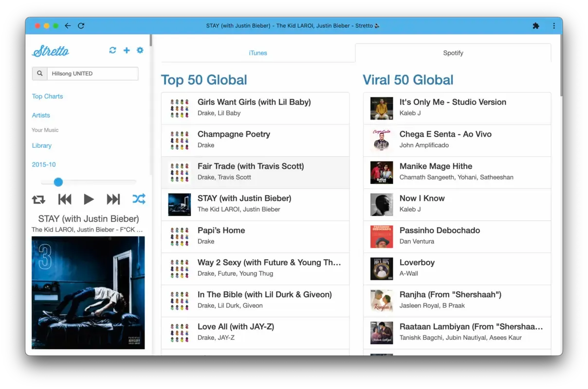The image size is (588, 389).
Task: Open the three-dot browser menu
Action: 554,26
